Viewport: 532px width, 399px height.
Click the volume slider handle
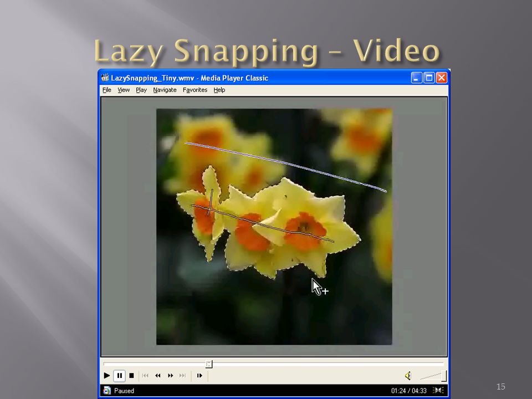[x=444, y=376]
